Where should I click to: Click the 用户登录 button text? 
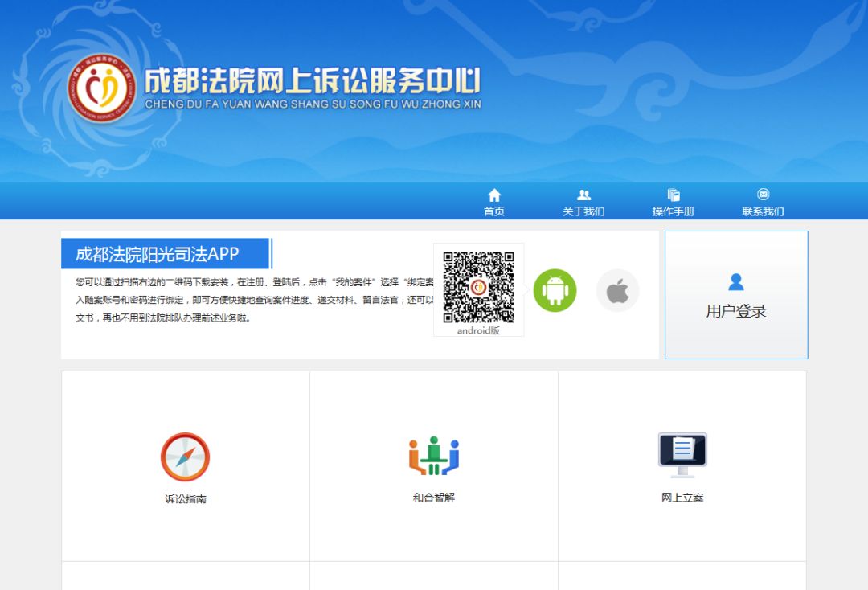pos(735,311)
